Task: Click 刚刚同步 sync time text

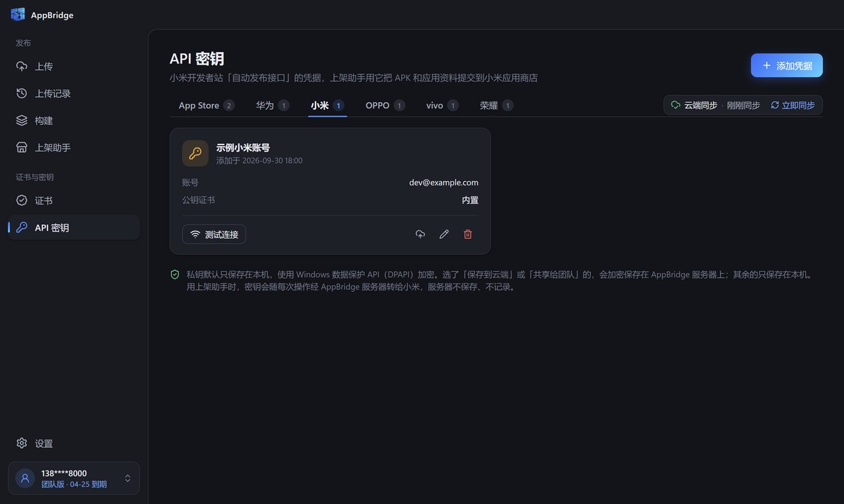Action: (743, 106)
